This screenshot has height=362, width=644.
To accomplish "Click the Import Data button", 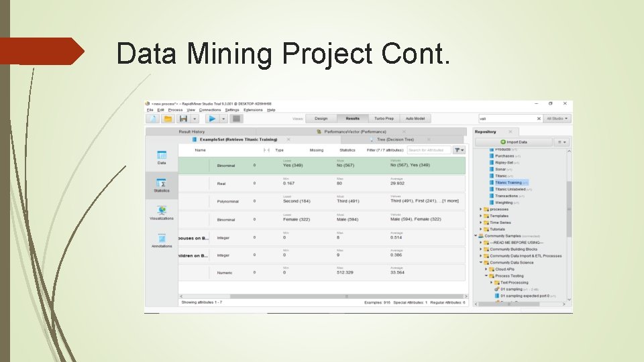I will pos(513,142).
